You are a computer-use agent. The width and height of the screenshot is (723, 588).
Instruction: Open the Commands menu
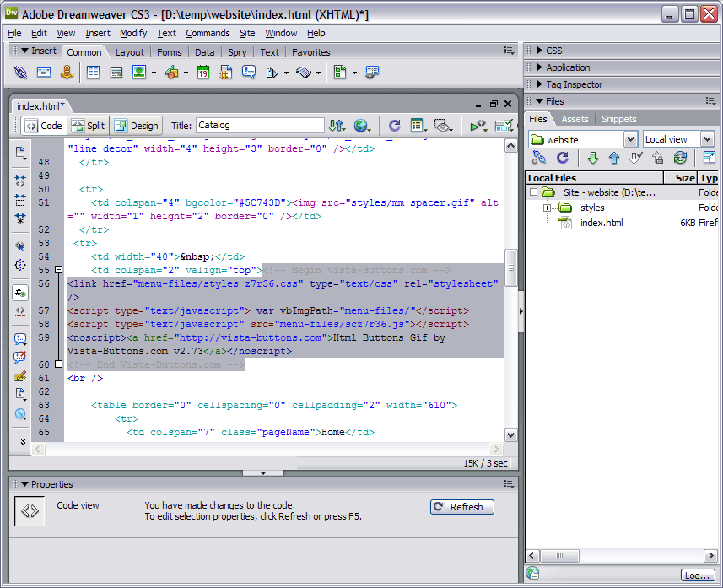(x=208, y=33)
